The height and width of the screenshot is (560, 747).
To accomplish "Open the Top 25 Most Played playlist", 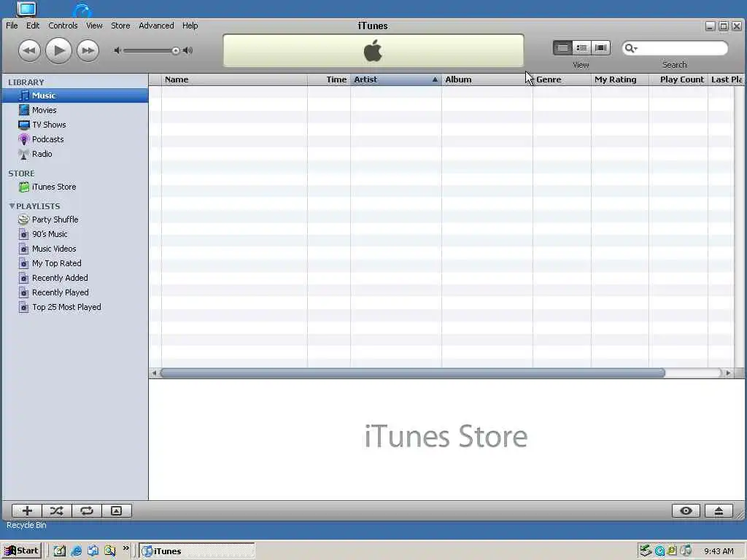I will [x=75, y=307].
